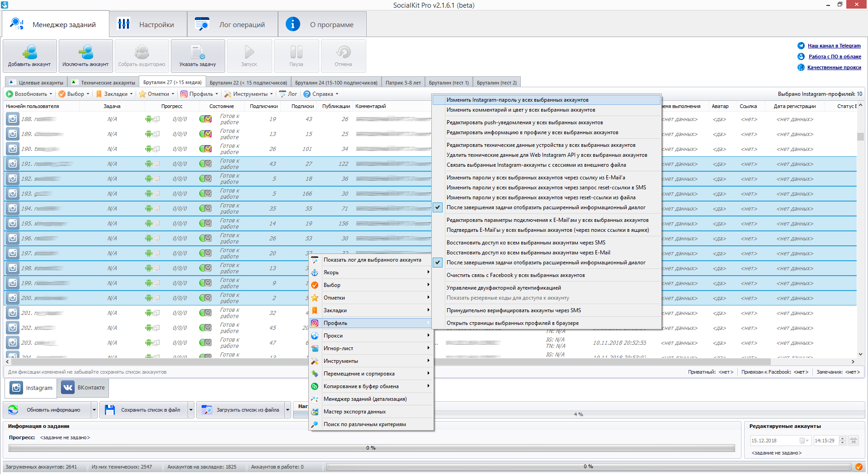Click the Указать задачу toolbar icon
Viewport: 868px width, 474px height.
(x=198, y=52)
